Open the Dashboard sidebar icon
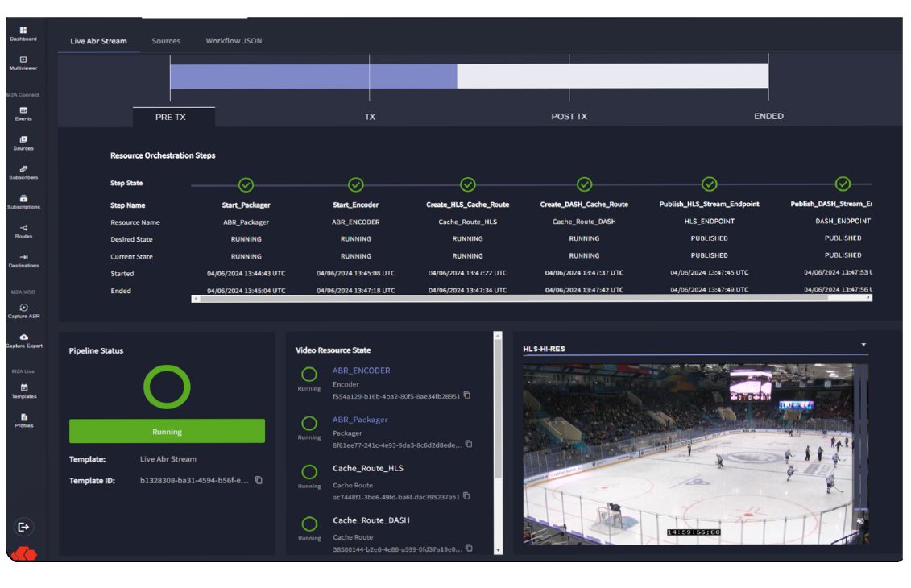The height and width of the screenshot is (588, 911). [x=23, y=33]
